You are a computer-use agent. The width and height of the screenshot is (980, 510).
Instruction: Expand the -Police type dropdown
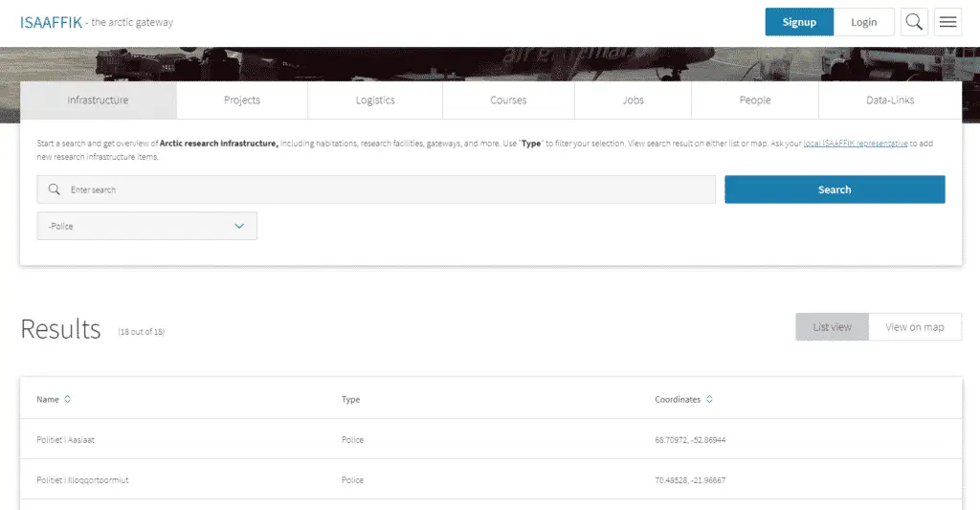coord(146,226)
